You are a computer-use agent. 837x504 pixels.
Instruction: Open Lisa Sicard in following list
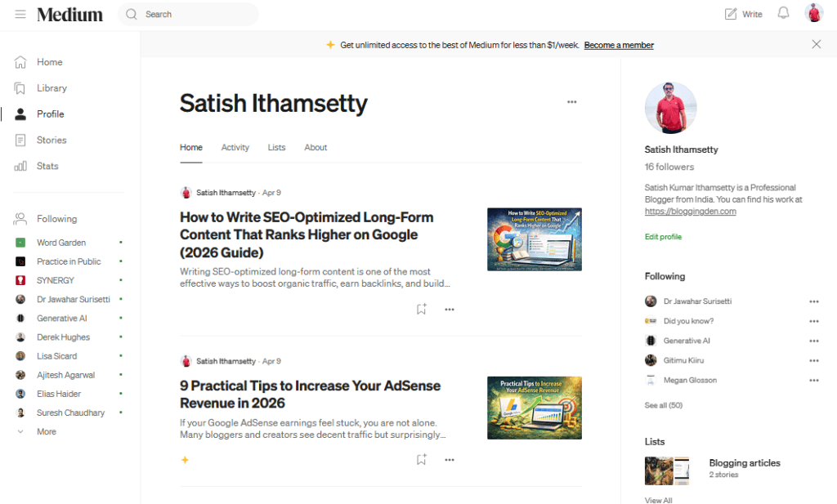click(x=56, y=356)
